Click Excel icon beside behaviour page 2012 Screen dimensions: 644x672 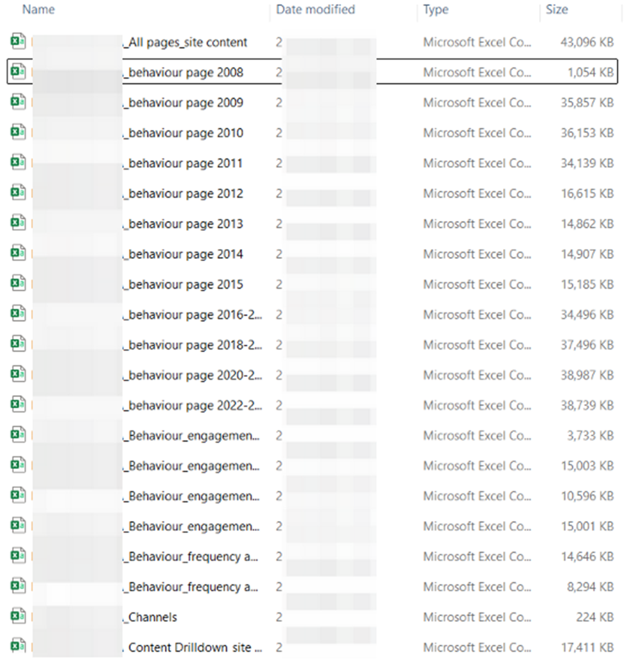click(18, 193)
